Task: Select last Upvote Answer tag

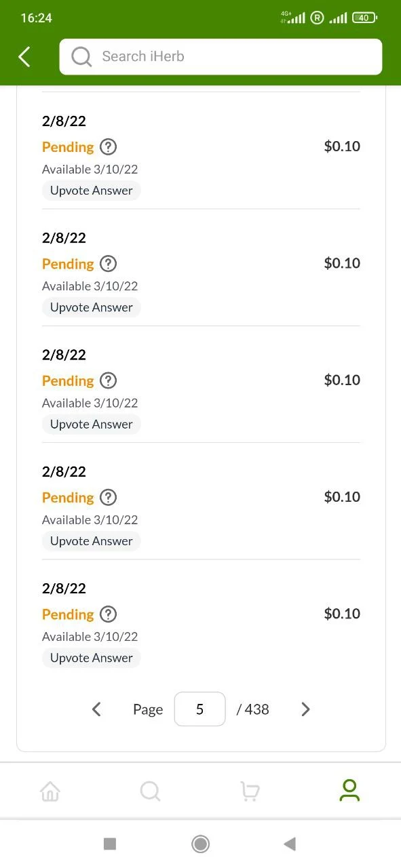Action: (92, 658)
